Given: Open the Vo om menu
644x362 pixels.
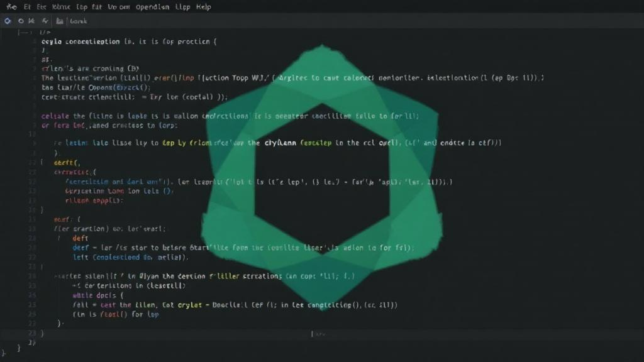Looking at the screenshot, I should point(119,7).
